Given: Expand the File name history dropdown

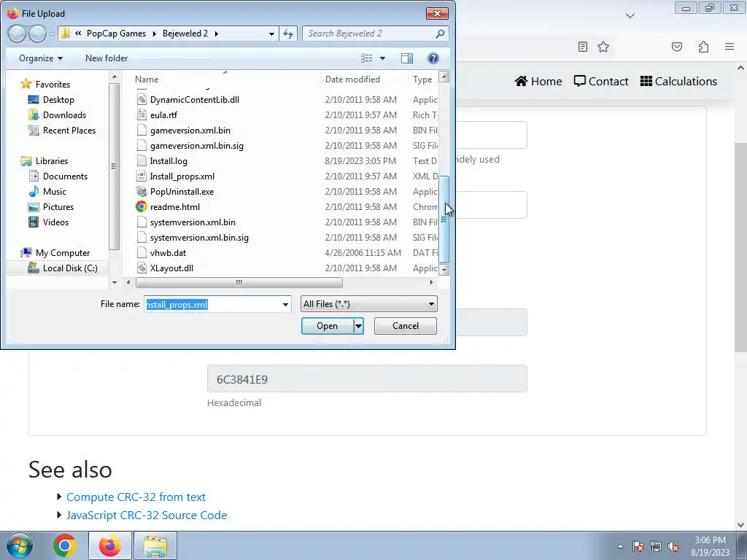Looking at the screenshot, I should coord(285,304).
